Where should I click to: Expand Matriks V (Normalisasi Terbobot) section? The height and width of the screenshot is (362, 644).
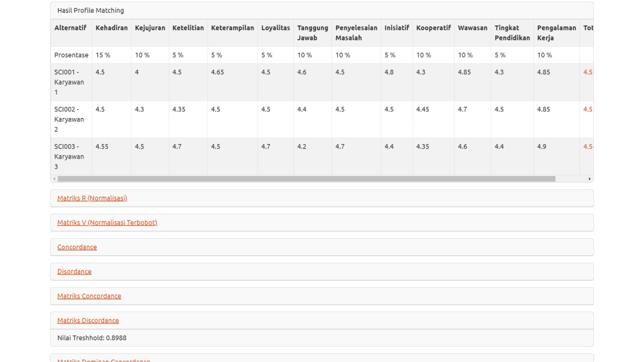107,223
